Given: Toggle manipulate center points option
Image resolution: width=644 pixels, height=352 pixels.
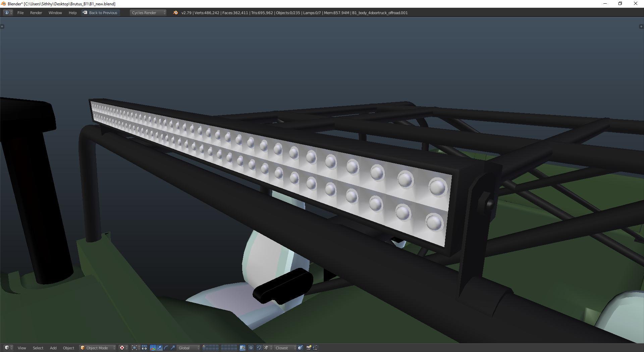Looking at the screenshot, I should pyautogui.click(x=144, y=348).
